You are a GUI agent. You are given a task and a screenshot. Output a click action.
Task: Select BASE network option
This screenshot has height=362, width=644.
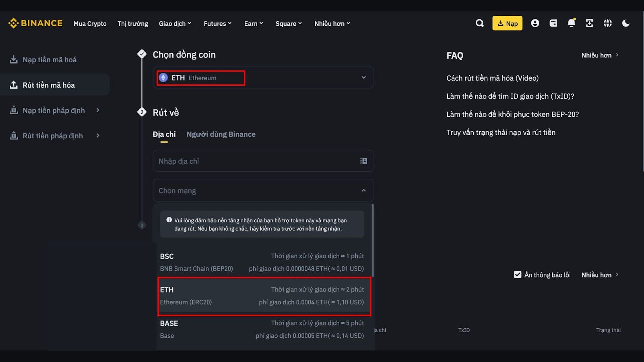pos(262,329)
